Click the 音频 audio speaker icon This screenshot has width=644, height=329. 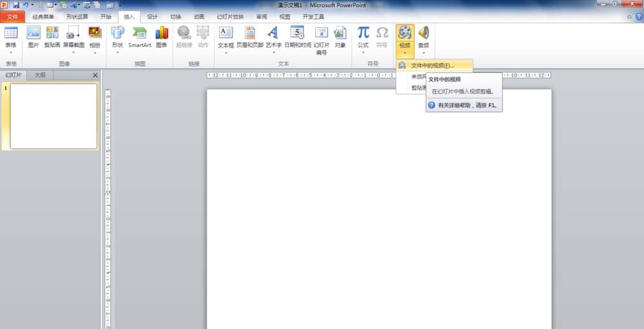pos(424,32)
